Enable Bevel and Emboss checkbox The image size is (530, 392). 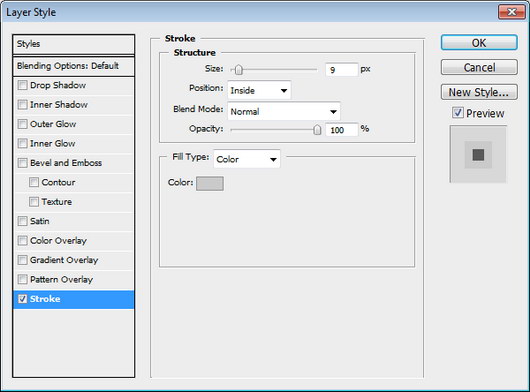coord(22,163)
